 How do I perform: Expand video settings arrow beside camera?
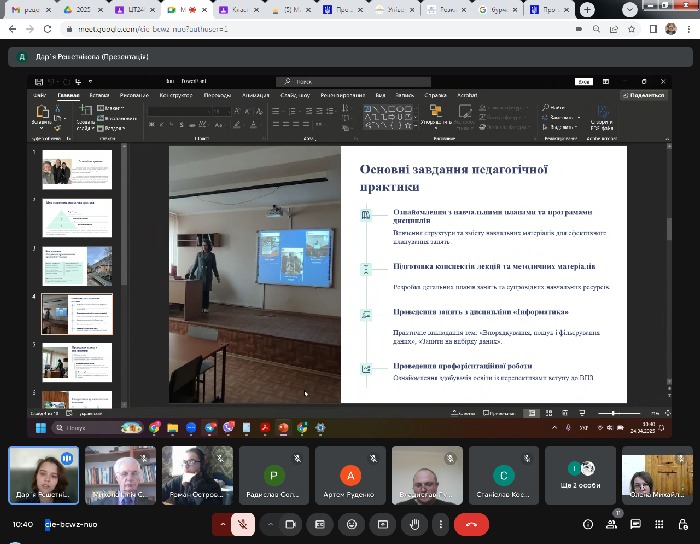(270, 524)
